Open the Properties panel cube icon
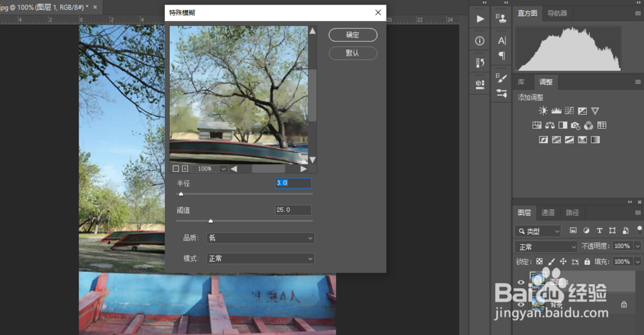Image resolution: width=644 pixels, height=335 pixels. (x=480, y=84)
